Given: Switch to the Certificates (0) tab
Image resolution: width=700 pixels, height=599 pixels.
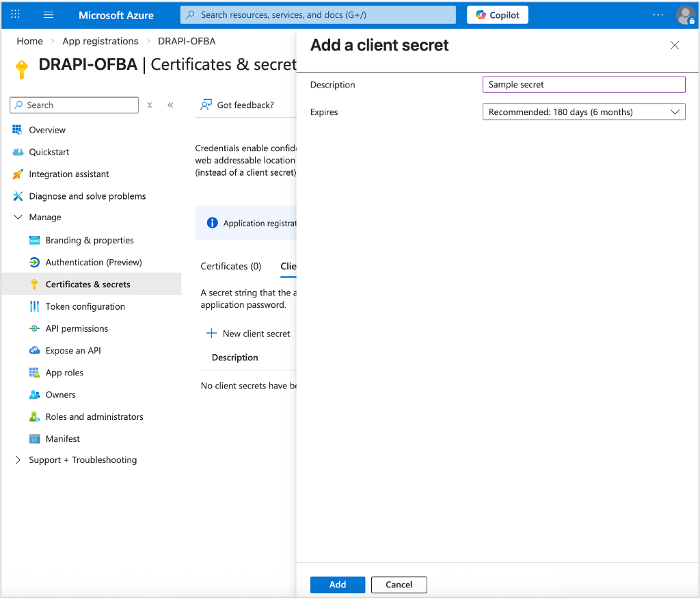Looking at the screenshot, I should coord(230,266).
